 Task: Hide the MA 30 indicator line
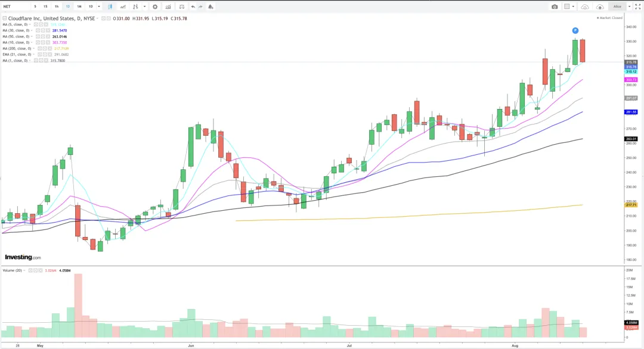[x=38, y=30]
